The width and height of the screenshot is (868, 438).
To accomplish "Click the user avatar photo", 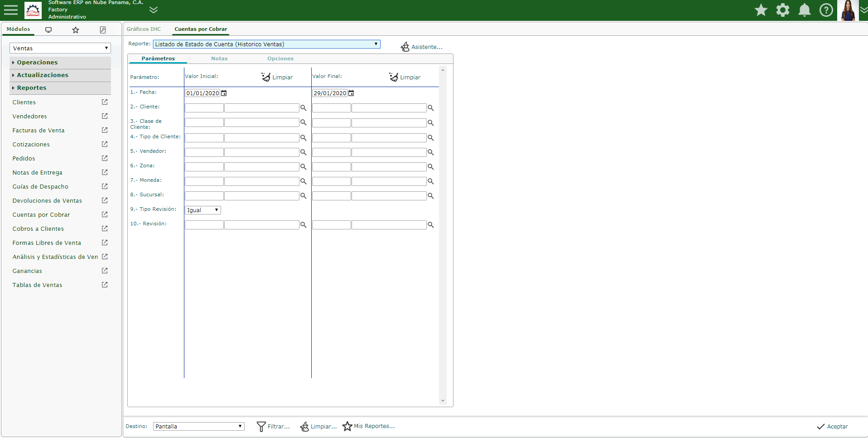I will point(848,10).
